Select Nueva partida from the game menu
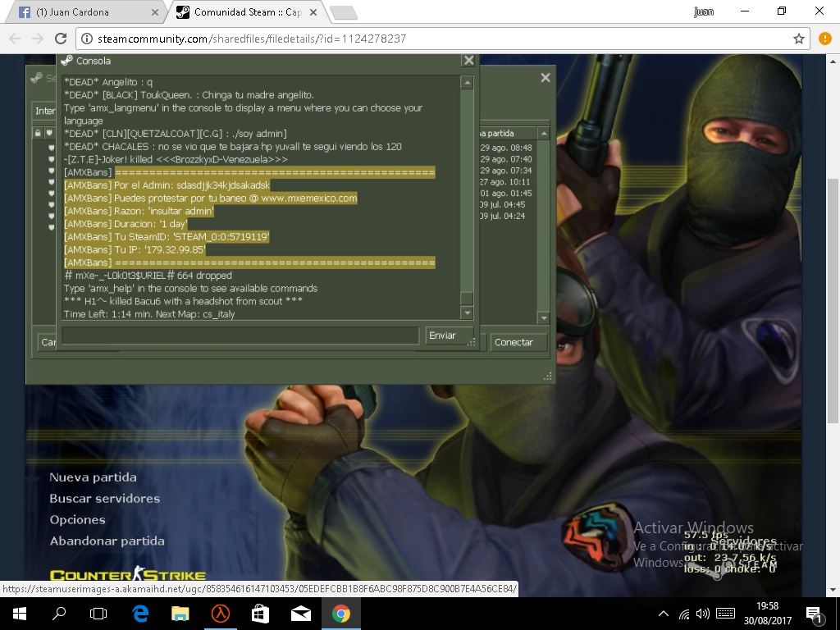 [94, 477]
